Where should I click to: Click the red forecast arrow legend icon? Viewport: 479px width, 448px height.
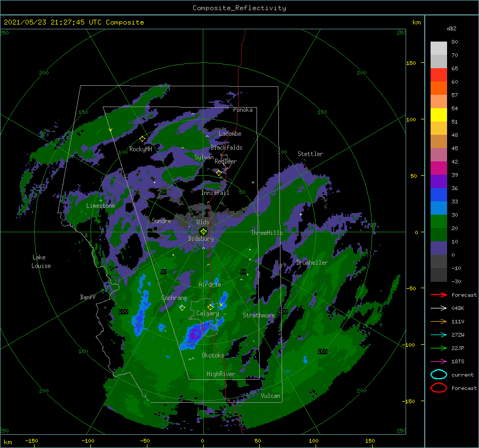pos(439,295)
